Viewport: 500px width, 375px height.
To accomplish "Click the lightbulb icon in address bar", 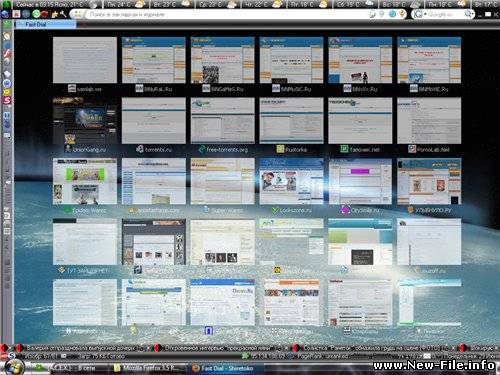I will 382,14.
